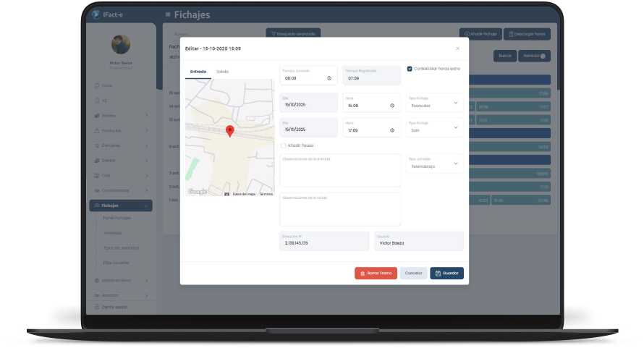
Task: Select the Entrada tab
Action: click(198, 72)
